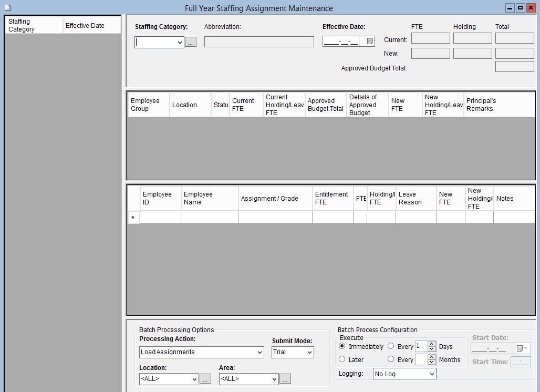The height and width of the screenshot is (392, 540).
Task: Click the browse button beside Staffing Category
Action: [191, 43]
